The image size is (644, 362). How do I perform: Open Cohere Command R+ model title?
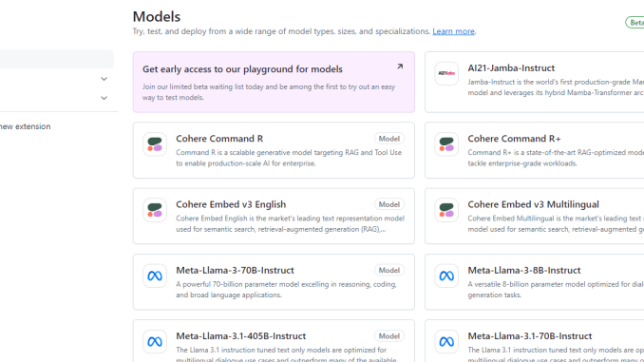pos(514,139)
